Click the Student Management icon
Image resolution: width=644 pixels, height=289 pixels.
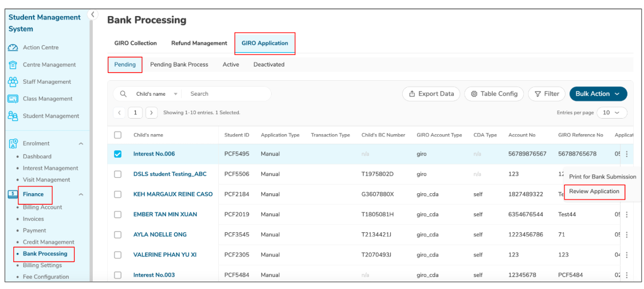click(x=13, y=116)
